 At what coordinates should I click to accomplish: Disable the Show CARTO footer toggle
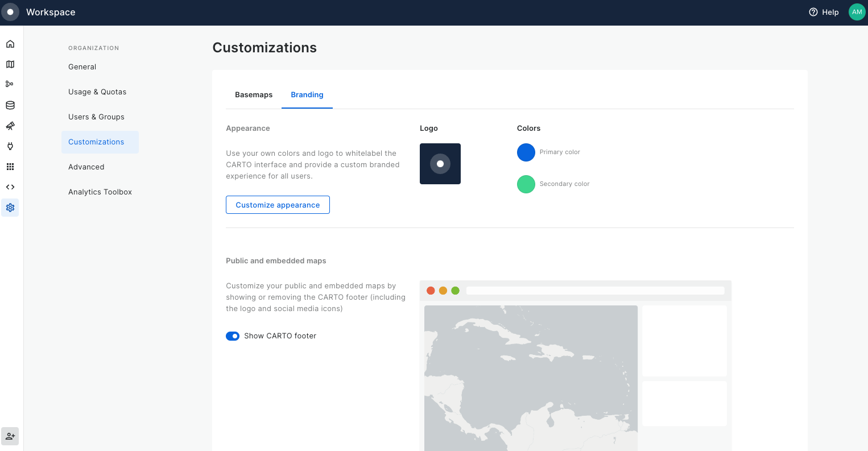click(233, 336)
